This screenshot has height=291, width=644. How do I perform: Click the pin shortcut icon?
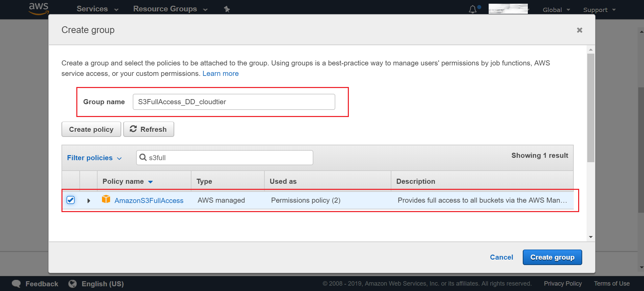227,9
